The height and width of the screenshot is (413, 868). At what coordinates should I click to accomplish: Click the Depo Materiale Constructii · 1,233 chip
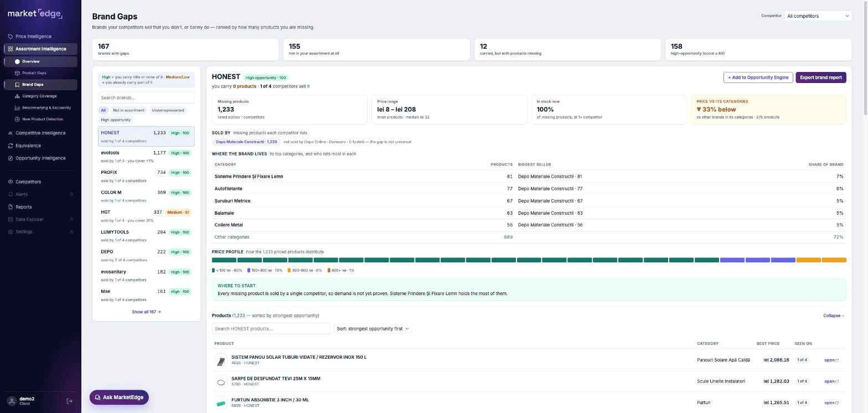pyautogui.click(x=246, y=142)
